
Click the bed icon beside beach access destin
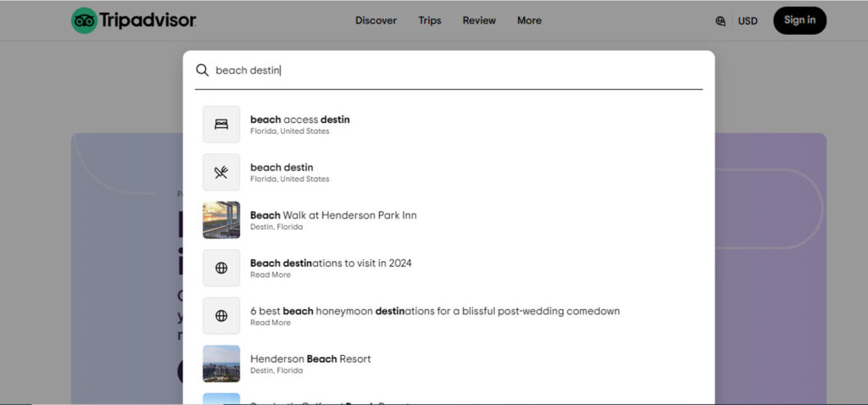coord(221,125)
